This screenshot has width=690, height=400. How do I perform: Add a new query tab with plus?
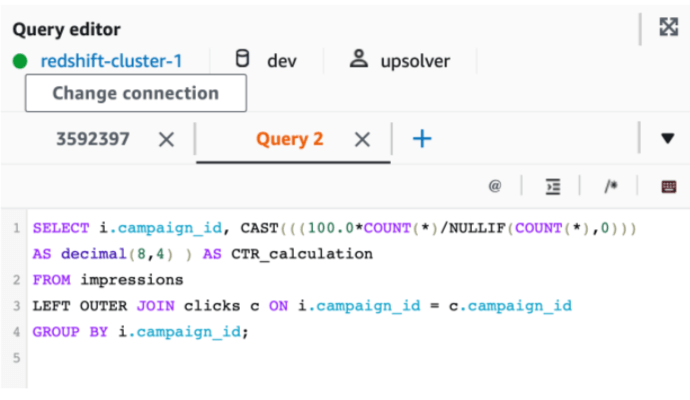[x=422, y=139]
